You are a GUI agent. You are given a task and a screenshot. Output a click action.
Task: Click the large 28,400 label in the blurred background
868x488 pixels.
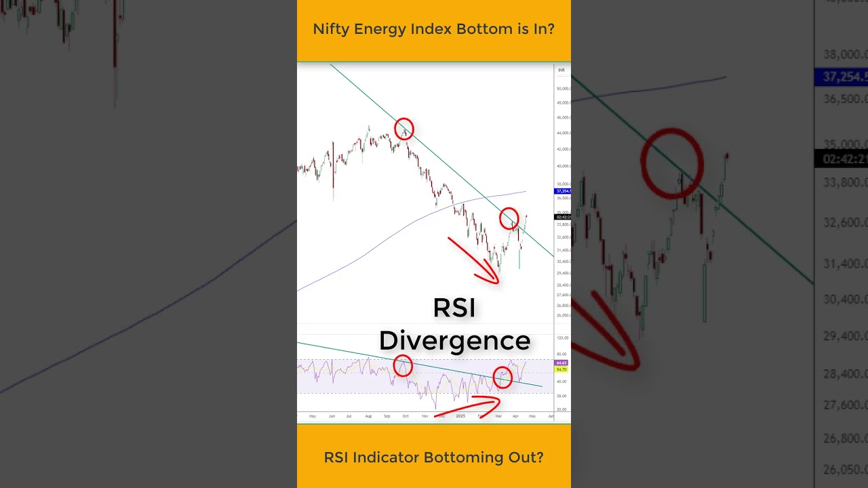pos(845,374)
